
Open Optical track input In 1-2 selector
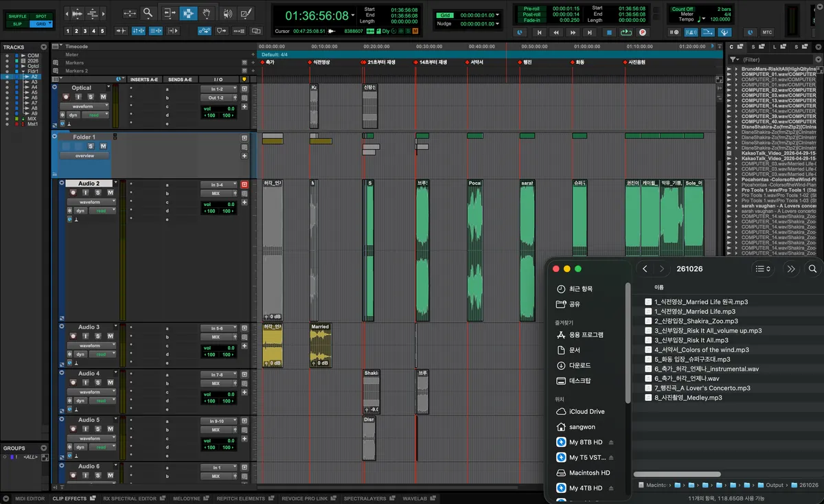click(x=218, y=89)
